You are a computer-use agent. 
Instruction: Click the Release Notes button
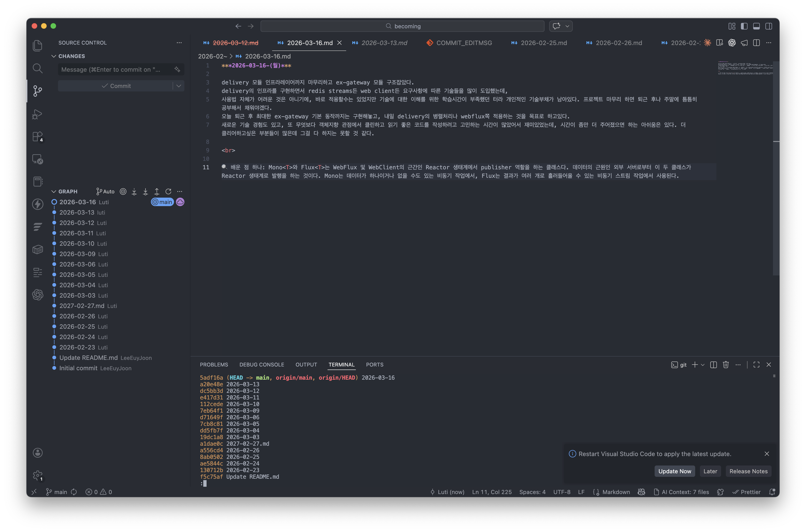[x=748, y=471]
